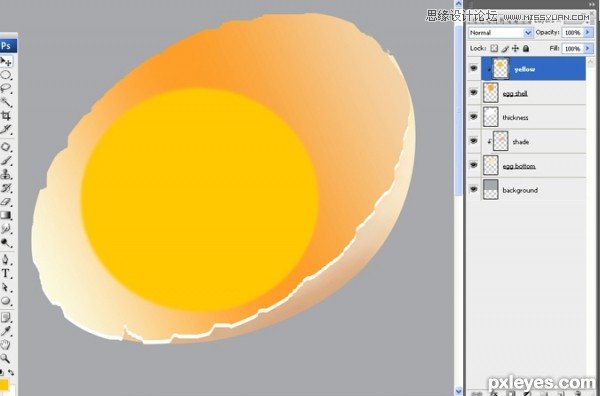Screen dimensions: 600x396
Task: Open the Opacity slider arrow
Action: 588,33
